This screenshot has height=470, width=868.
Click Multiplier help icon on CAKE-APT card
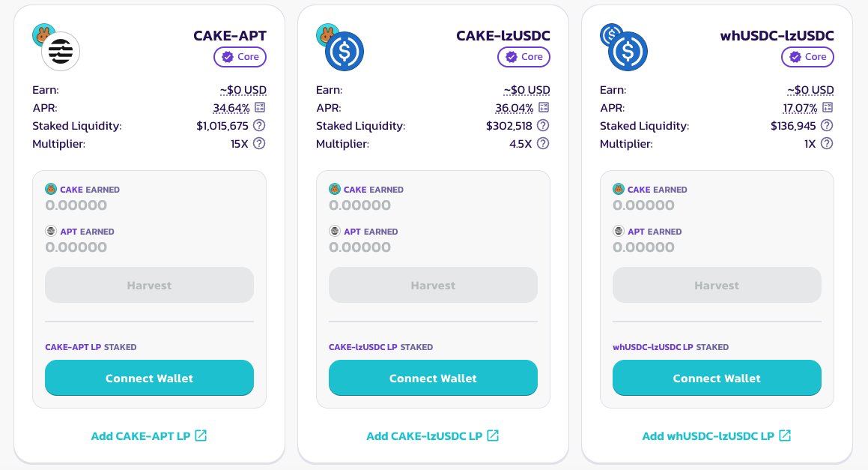pos(259,143)
